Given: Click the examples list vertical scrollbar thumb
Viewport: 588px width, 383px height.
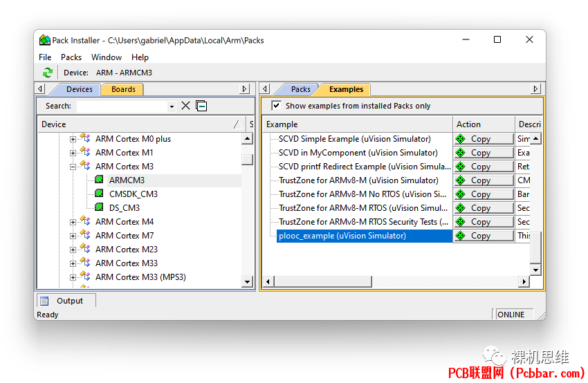Looking at the screenshot, I should coord(535,247).
